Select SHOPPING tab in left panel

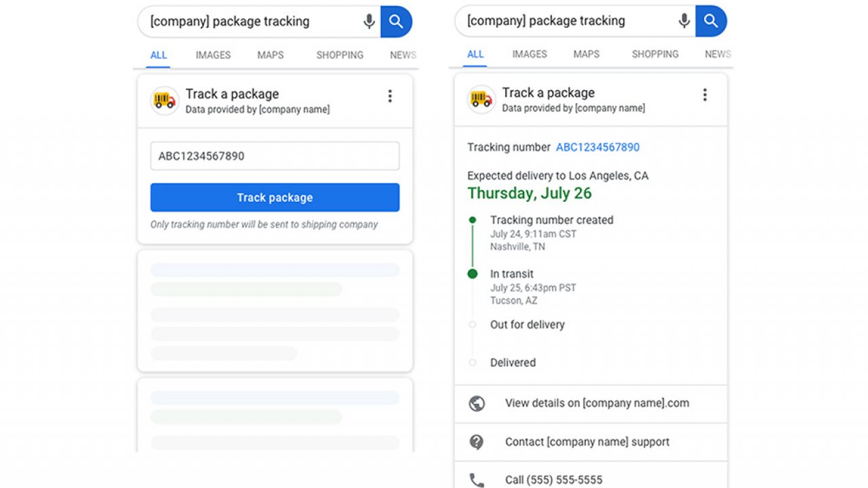(x=339, y=55)
